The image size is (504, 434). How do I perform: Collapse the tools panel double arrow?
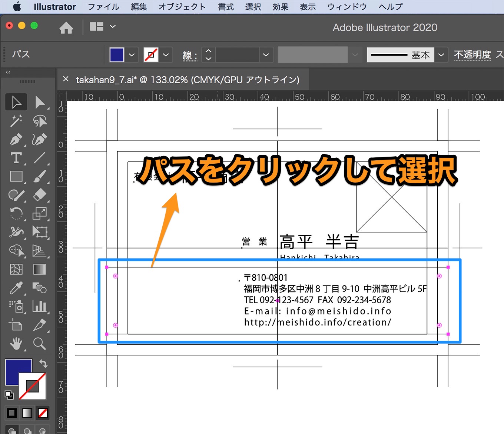[x=8, y=72]
